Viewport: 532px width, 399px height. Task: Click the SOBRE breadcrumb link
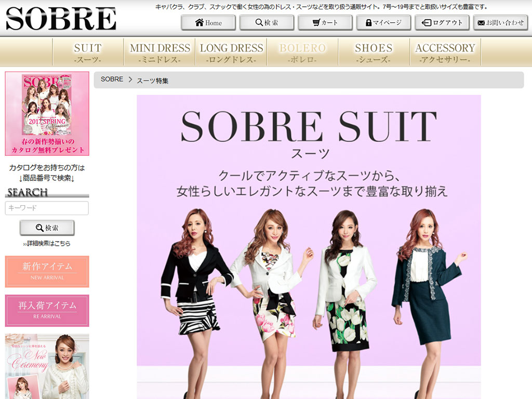coord(112,79)
